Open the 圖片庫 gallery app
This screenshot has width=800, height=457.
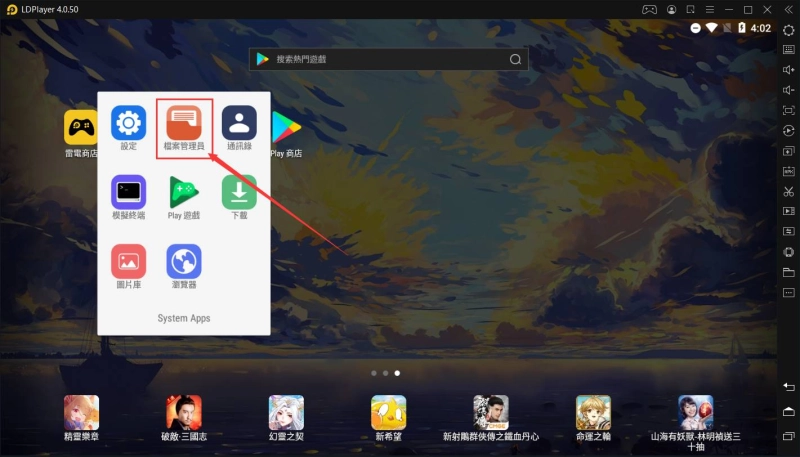(x=128, y=261)
